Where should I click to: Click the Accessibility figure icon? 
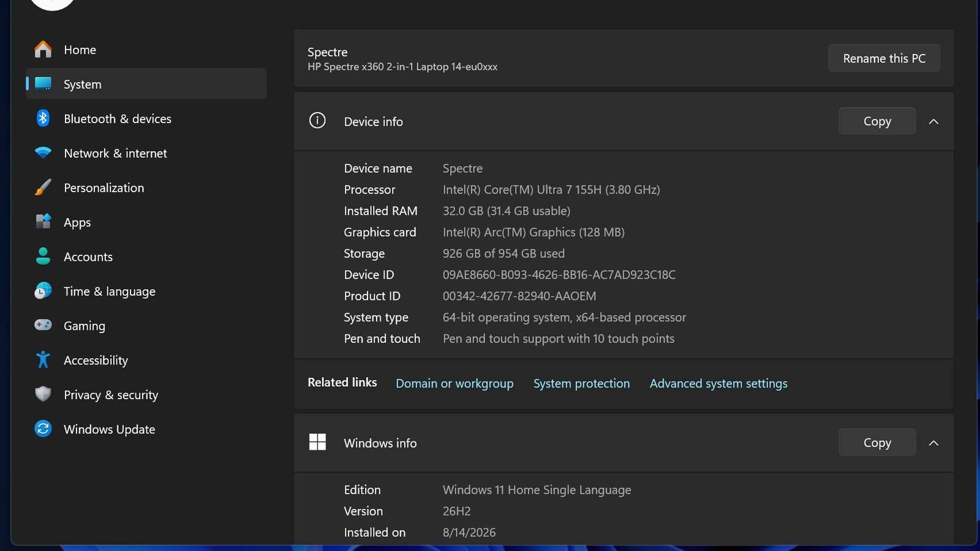tap(43, 360)
